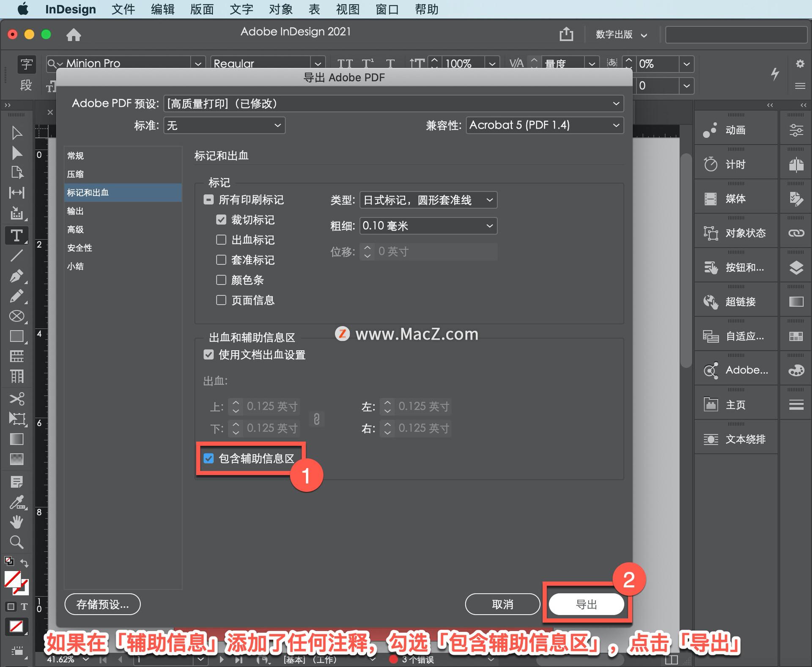Viewport: 812px width, 667px height.
Task: Click the Share icon in title bar
Action: (566, 34)
